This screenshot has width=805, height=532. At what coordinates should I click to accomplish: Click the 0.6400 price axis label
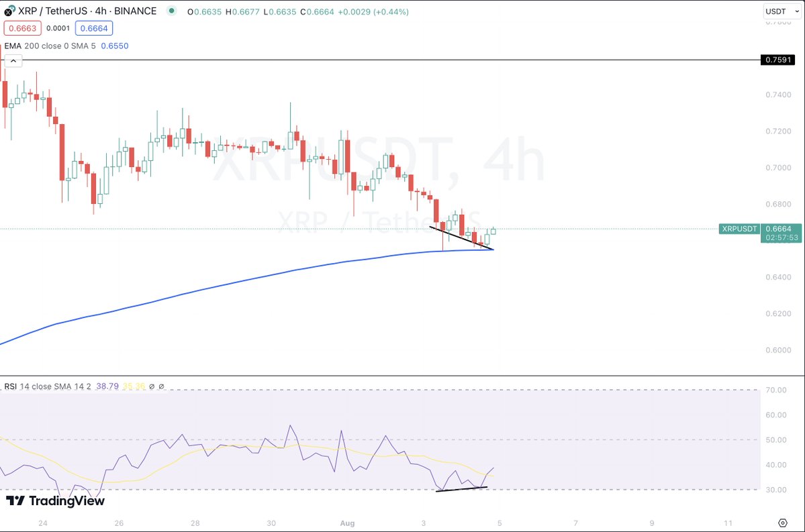(778, 277)
